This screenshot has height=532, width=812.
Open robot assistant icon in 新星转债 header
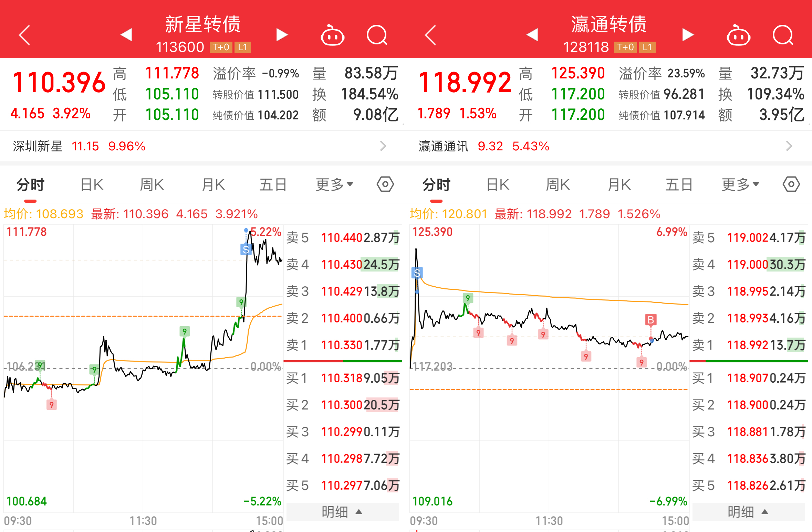(x=332, y=35)
